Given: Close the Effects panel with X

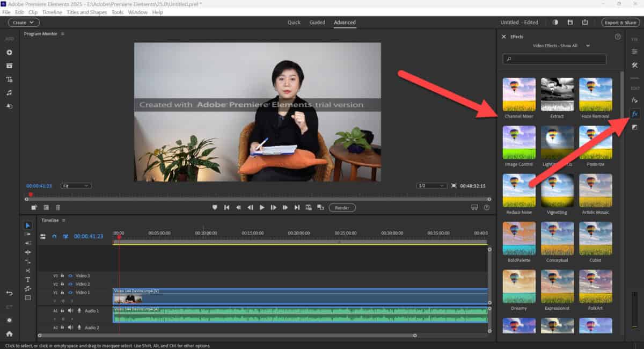Looking at the screenshot, I should point(503,37).
